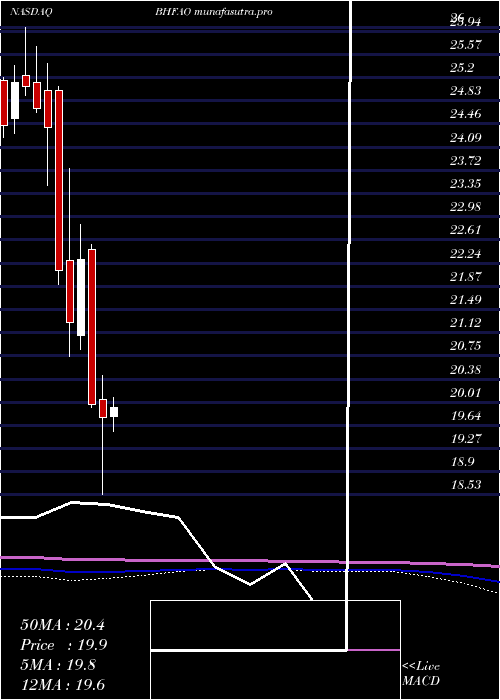Viewport: 500px width, 700px height.
Task: Click the 24.46 price axis label
Action: point(466,114)
